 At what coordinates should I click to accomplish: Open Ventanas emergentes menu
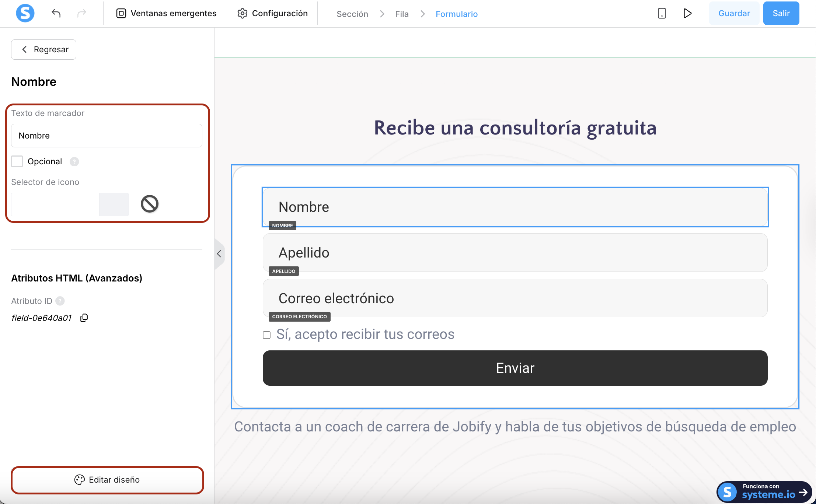tap(166, 14)
